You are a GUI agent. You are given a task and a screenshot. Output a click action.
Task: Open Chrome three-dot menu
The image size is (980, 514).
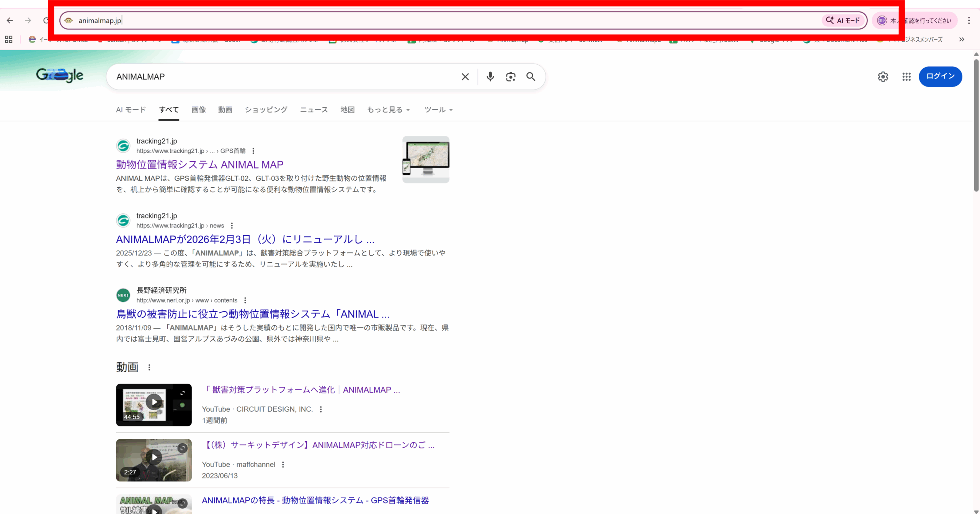point(969,20)
